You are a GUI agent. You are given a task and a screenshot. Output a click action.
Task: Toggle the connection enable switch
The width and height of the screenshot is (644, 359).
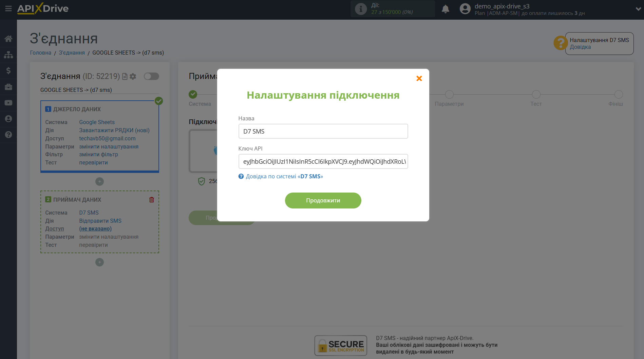tap(151, 76)
